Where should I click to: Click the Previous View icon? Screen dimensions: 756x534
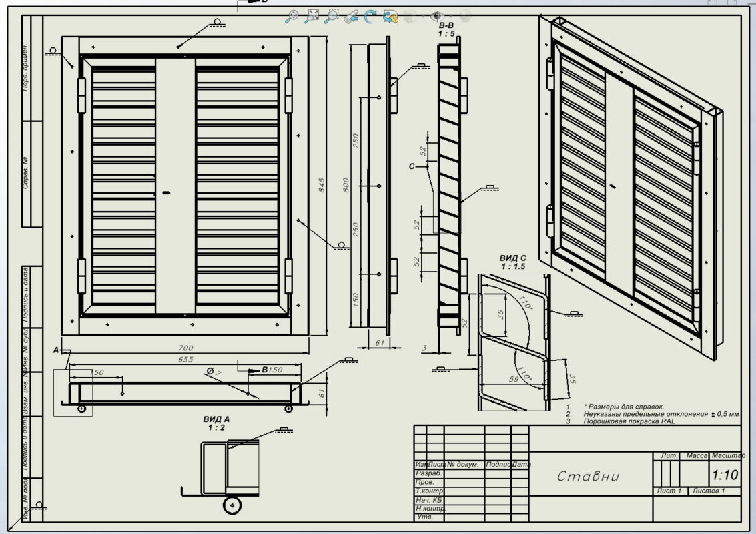tap(352, 17)
